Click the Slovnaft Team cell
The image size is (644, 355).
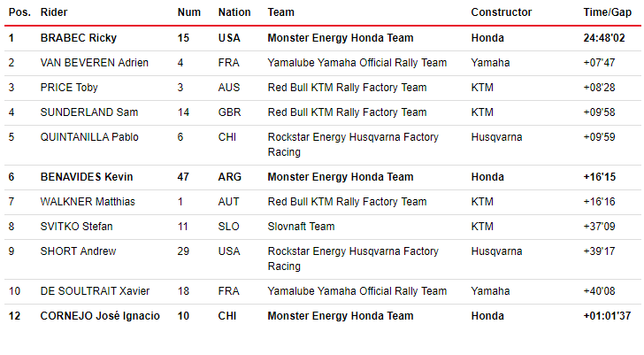301,227
